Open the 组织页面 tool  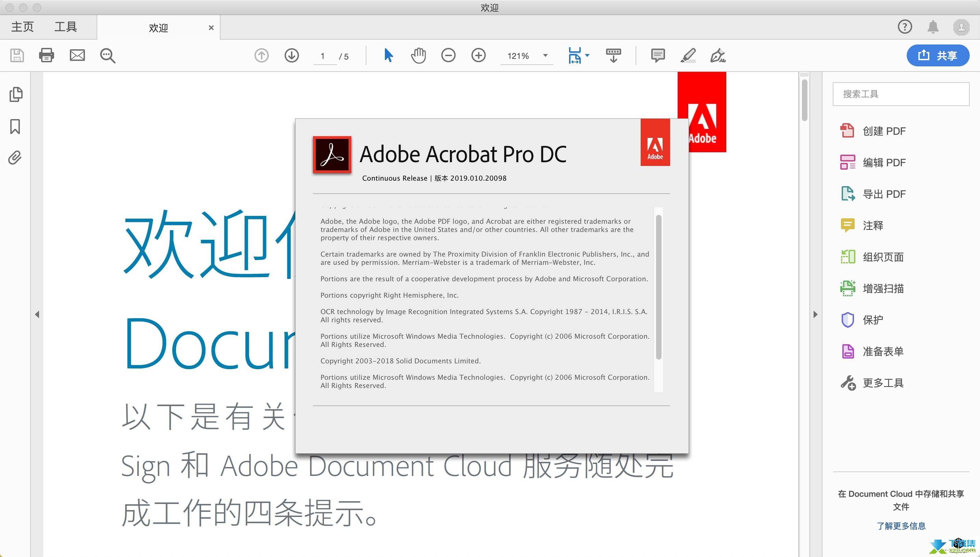coord(872,257)
